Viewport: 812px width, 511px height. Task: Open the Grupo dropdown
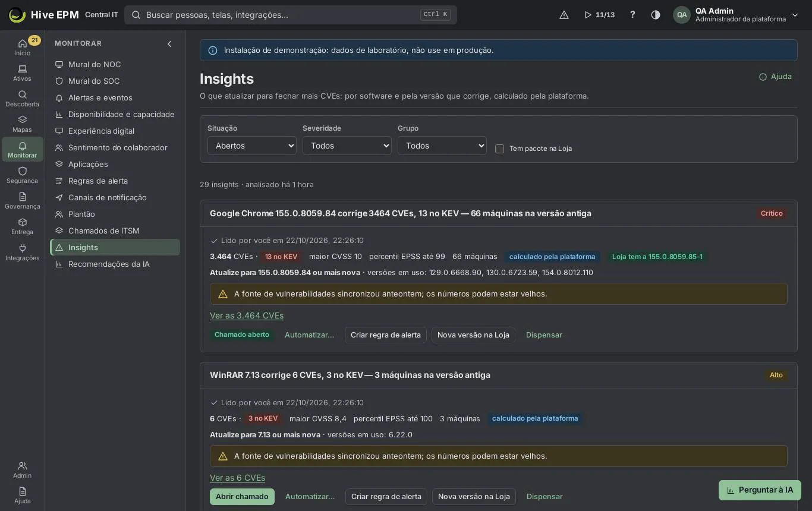(x=442, y=146)
